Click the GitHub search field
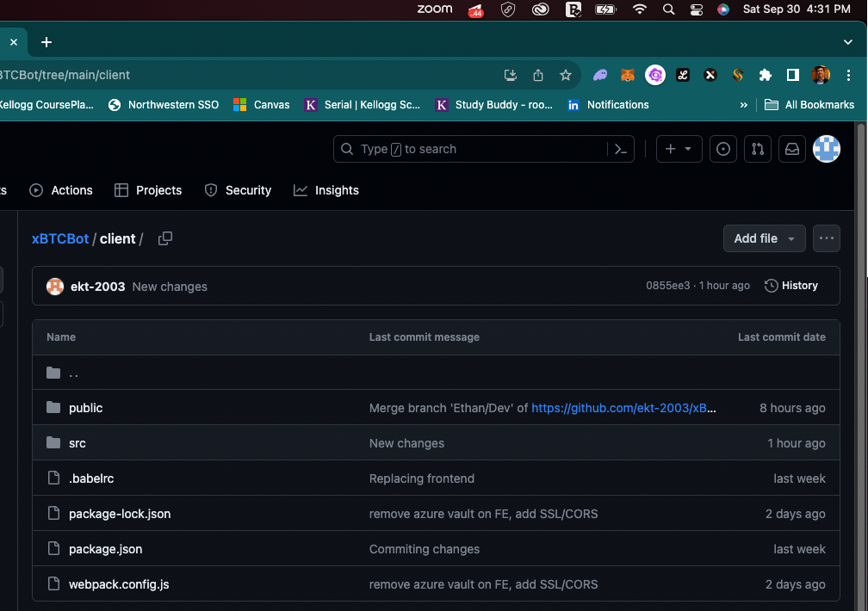868x611 pixels. (x=470, y=149)
